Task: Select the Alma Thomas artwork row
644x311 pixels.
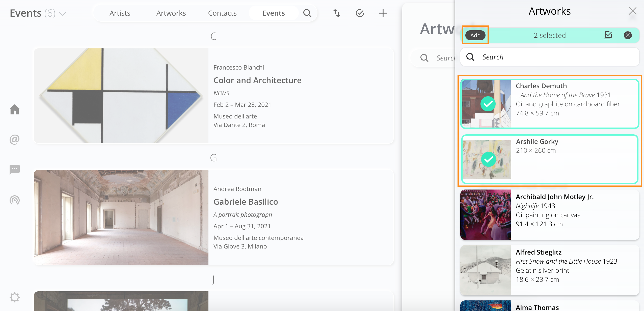Action: tap(550, 306)
